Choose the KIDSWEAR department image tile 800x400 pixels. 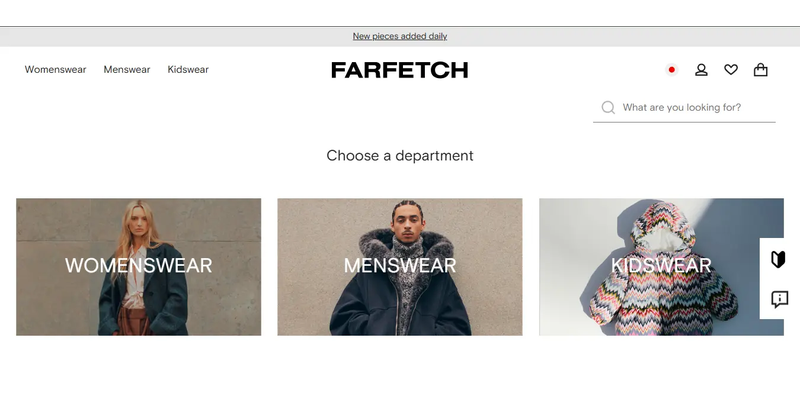tap(661, 267)
